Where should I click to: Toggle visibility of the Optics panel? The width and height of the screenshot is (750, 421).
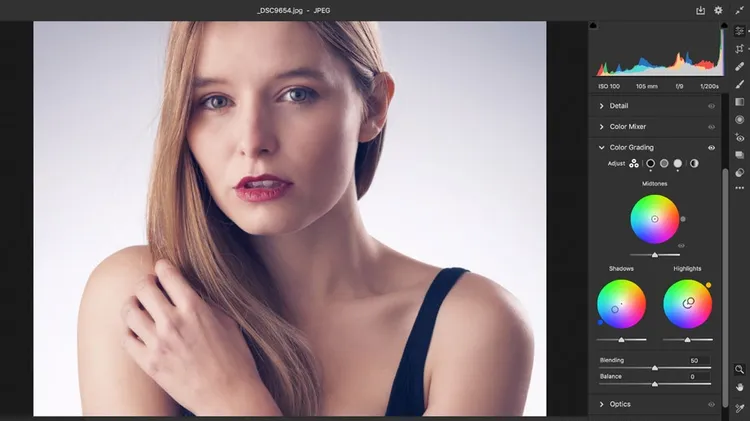tap(711, 405)
